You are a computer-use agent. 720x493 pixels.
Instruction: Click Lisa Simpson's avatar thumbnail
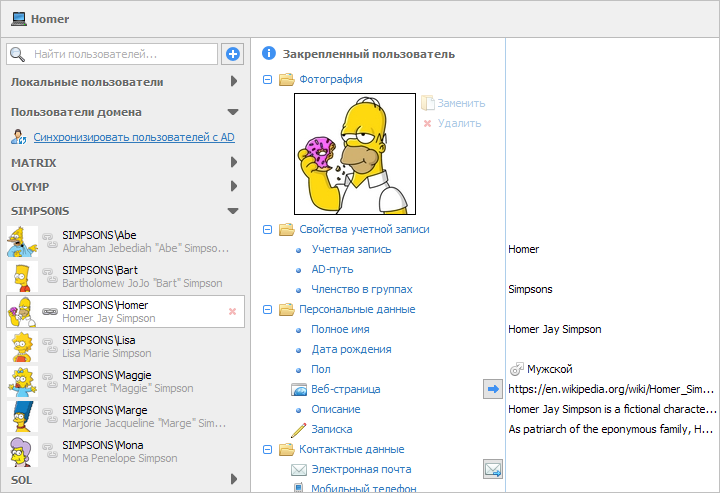(22, 346)
